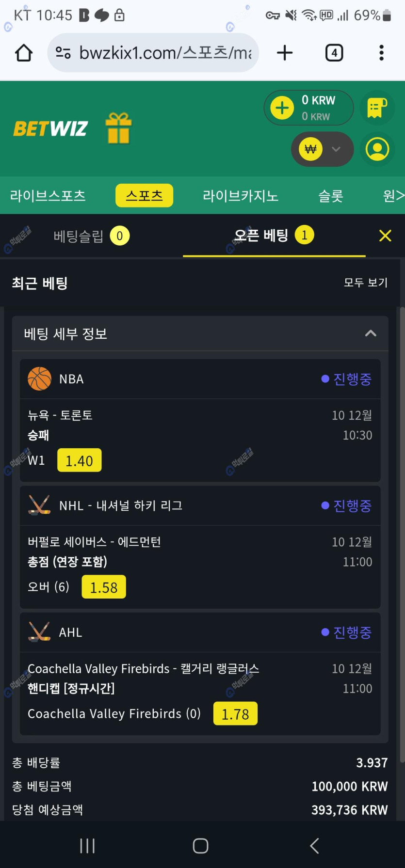This screenshot has width=405, height=868.
Task: Tap the 1.40 odds for W1
Action: (79, 460)
